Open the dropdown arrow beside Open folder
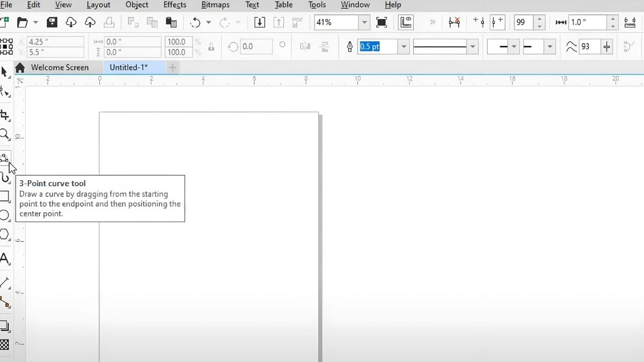644x362 pixels. [35, 23]
